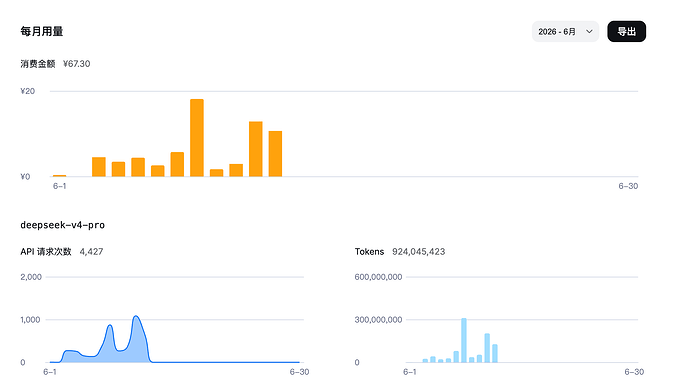This screenshot has width=690, height=389.
Task: Click the ¥67.30 total amount
Action: (77, 64)
